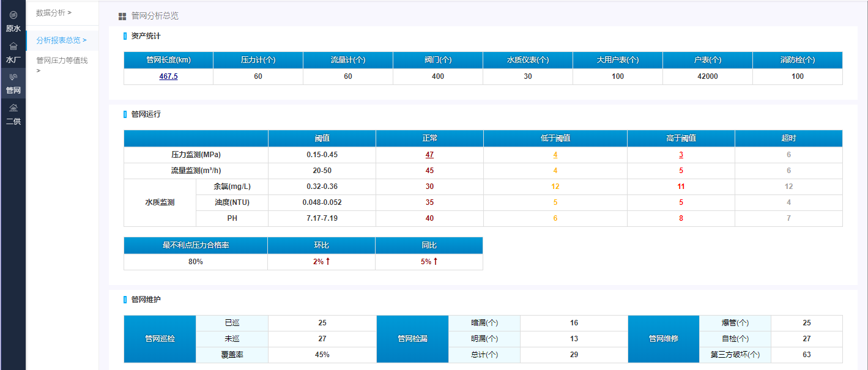This screenshot has height=370, width=868.
Task: Click the 47 normal pressure link
Action: coord(429,155)
